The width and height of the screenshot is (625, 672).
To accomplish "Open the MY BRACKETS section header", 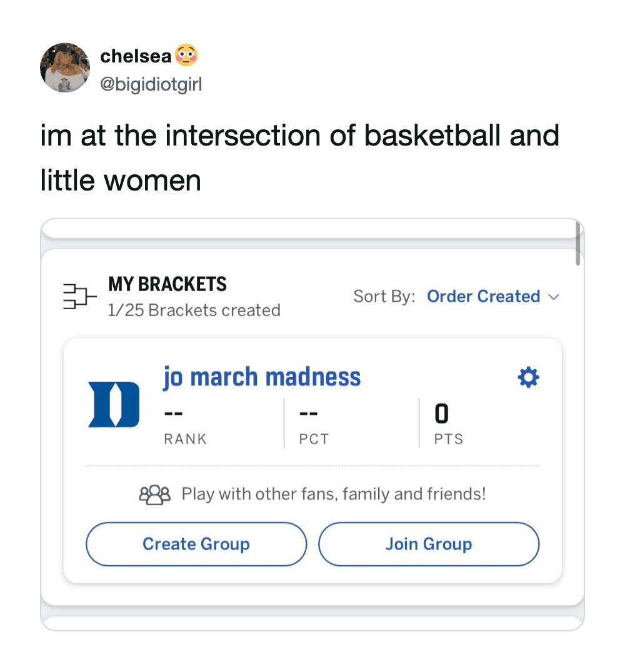I will 167,284.
